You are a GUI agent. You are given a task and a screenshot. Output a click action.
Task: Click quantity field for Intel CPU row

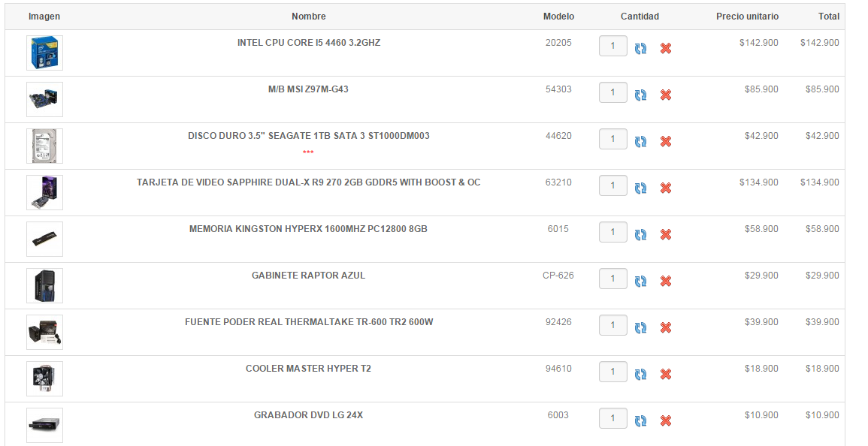(x=612, y=46)
